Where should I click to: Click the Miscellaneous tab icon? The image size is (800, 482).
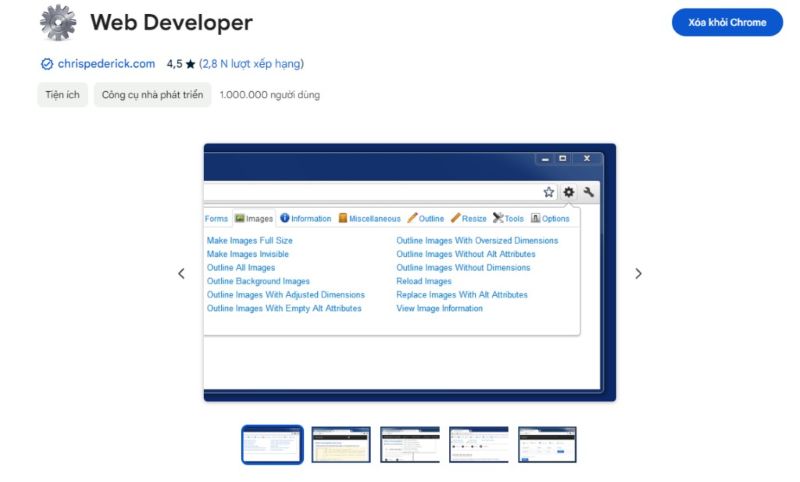pos(343,218)
